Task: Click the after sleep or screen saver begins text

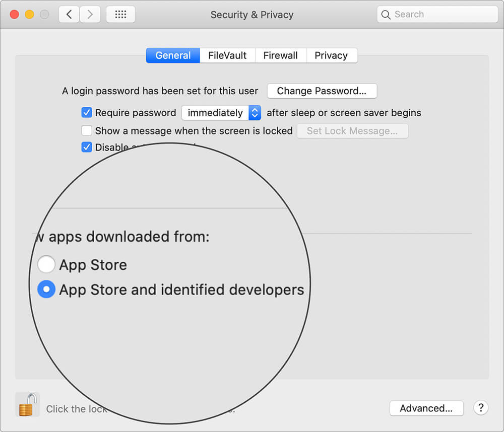Action: tap(344, 113)
